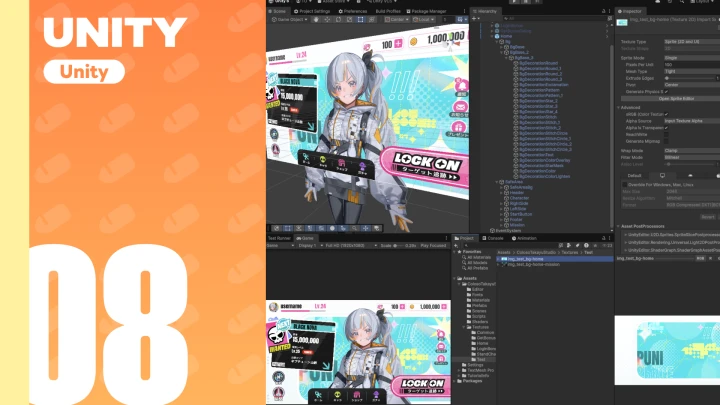This screenshot has height=405, width=720.
Task: Switch to the Package Manager tab
Action: [x=426, y=11]
